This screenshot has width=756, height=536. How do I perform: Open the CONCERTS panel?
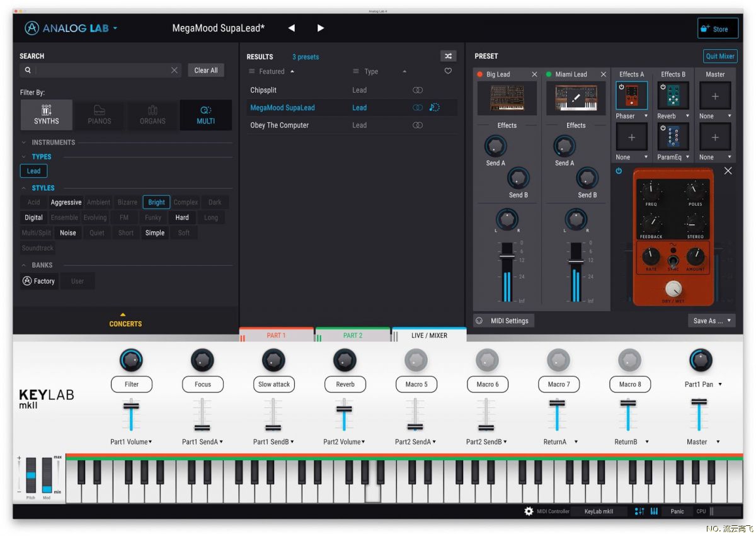pos(125,321)
